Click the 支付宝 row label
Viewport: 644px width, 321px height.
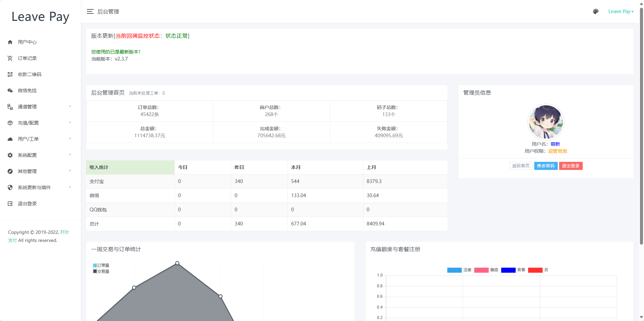point(97,181)
